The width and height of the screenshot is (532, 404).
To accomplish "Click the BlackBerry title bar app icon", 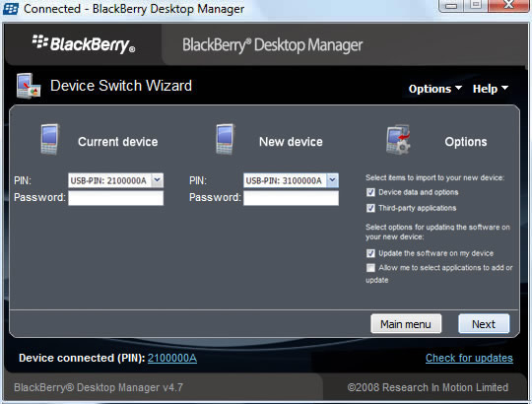I will (x=11, y=9).
